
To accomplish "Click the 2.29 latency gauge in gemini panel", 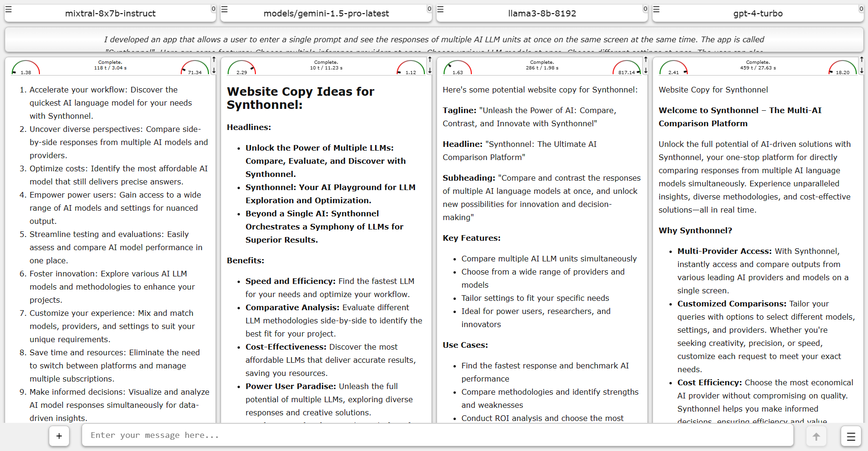I will coord(242,68).
